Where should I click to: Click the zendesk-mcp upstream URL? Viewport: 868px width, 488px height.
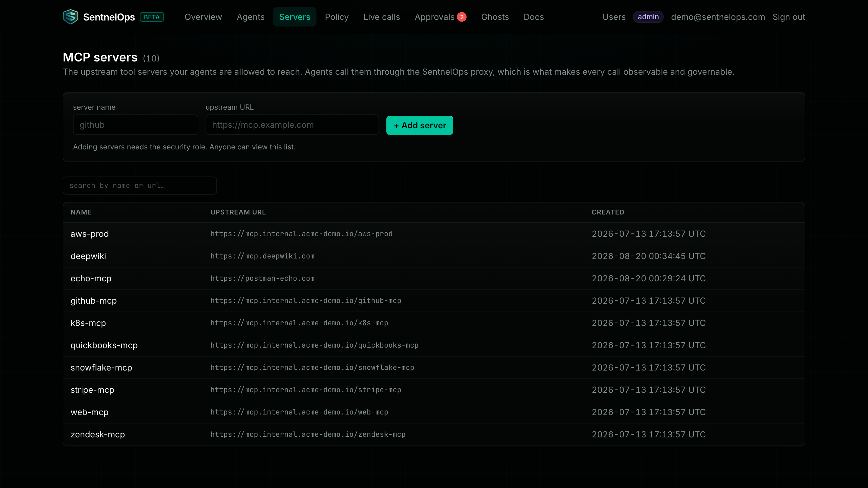click(x=308, y=434)
